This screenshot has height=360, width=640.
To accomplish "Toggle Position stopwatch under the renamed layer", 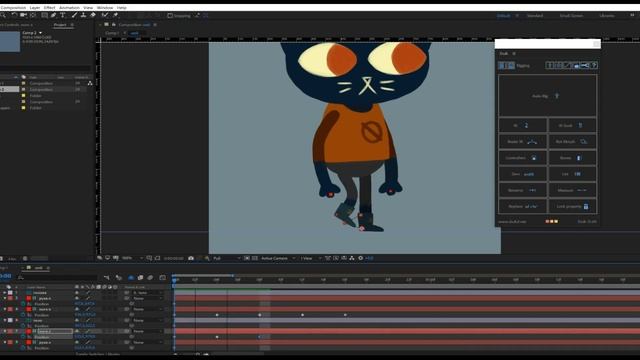I will 23,337.
